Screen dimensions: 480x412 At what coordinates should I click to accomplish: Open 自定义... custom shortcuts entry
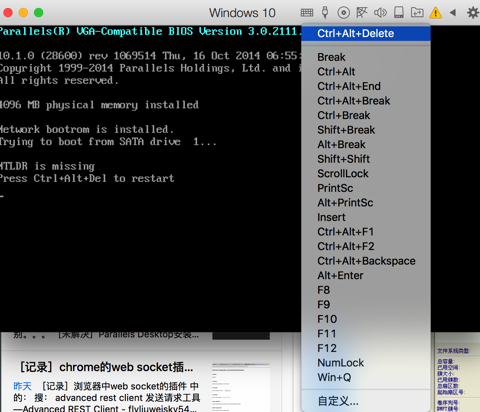[x=366, y=401]
